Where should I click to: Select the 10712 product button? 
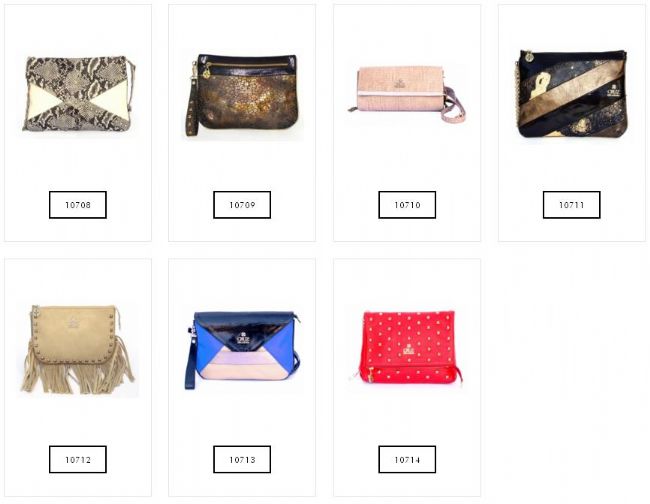pos(78,459)
